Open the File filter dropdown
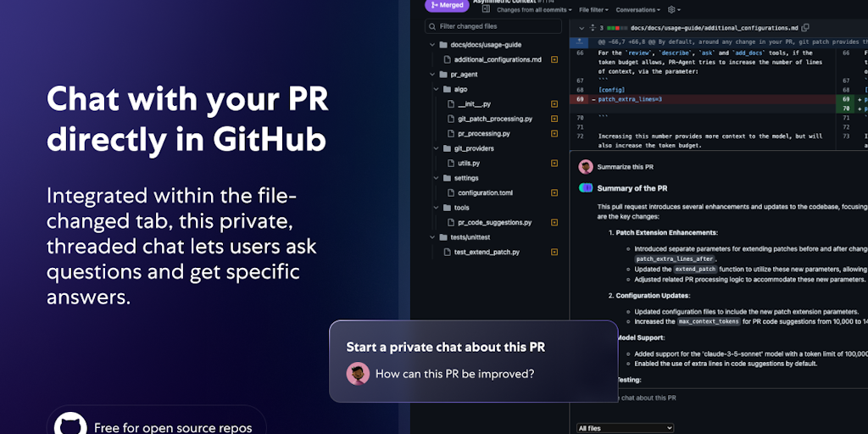 point(593,10)
